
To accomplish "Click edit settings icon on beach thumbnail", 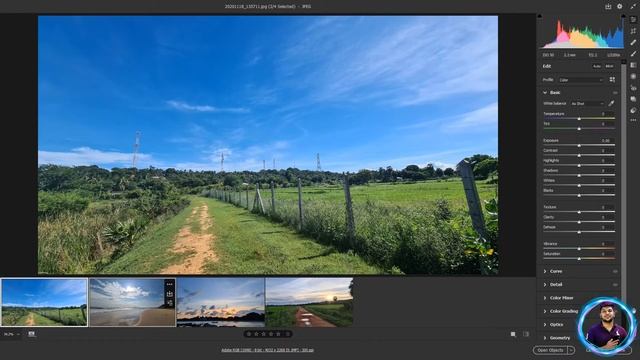I will (x=170, y=303).
